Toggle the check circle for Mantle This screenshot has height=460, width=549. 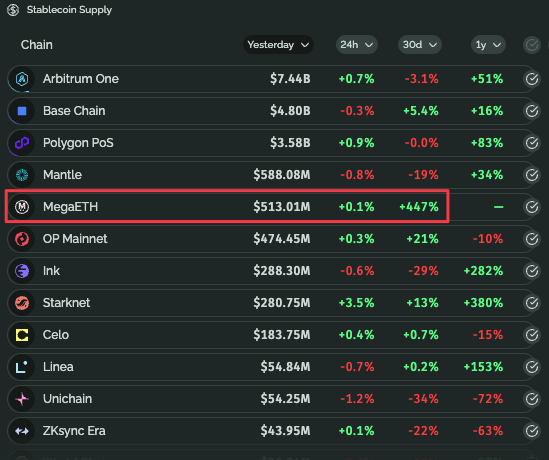[x=532, y=175]
